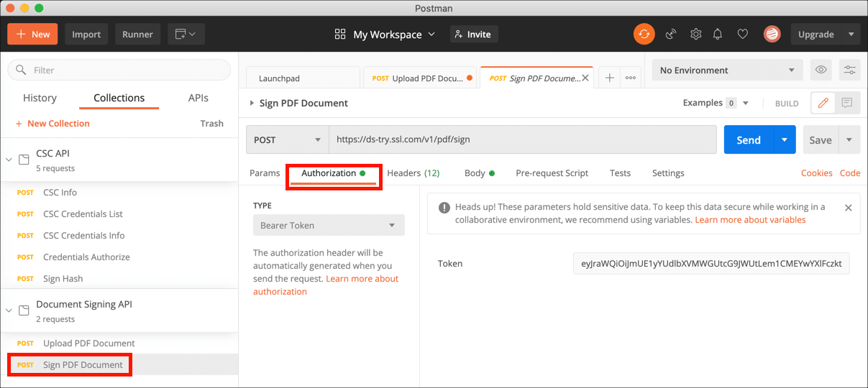Click the orange sync icon

644,34
